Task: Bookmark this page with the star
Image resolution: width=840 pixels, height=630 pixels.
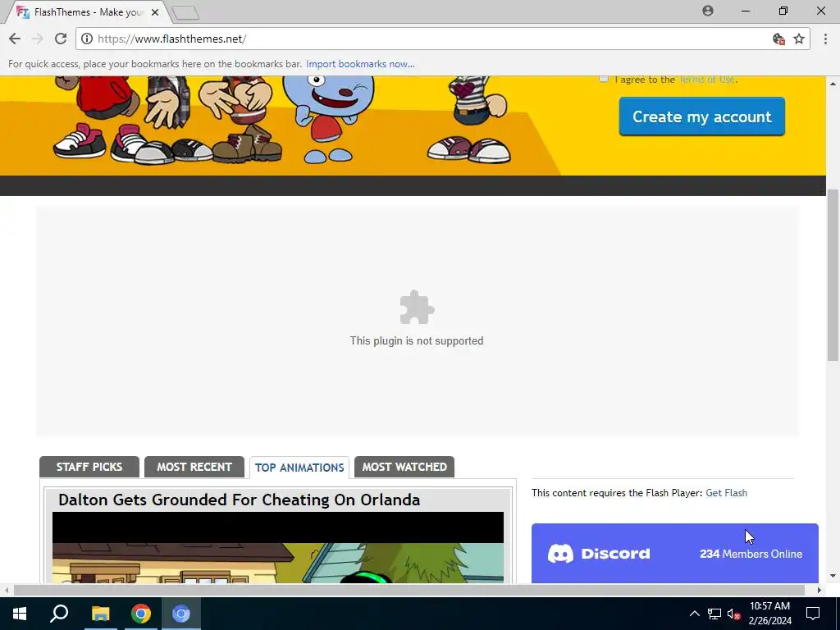Action: pyautogui.click(x=799, y=39)
